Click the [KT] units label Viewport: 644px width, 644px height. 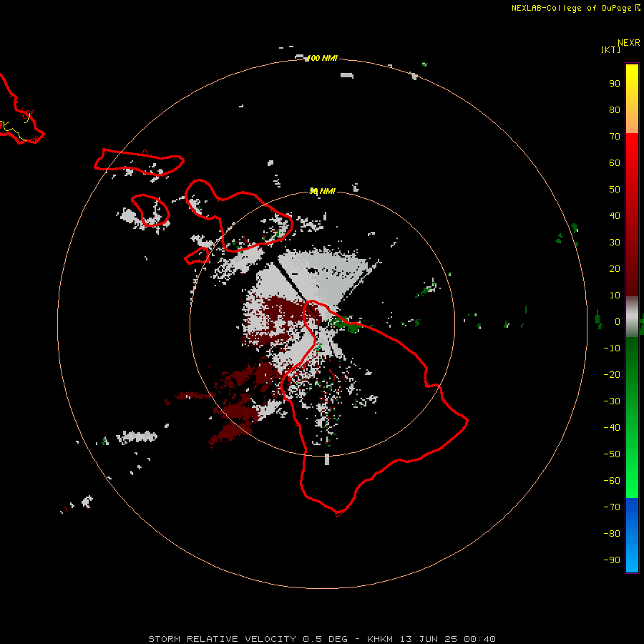[x=611, y=49]
